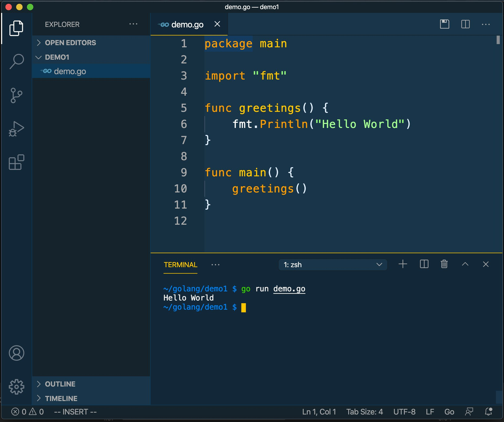504x422 pixels.
Task: Change the UTF-8 encoding setting
Action: 404,412
